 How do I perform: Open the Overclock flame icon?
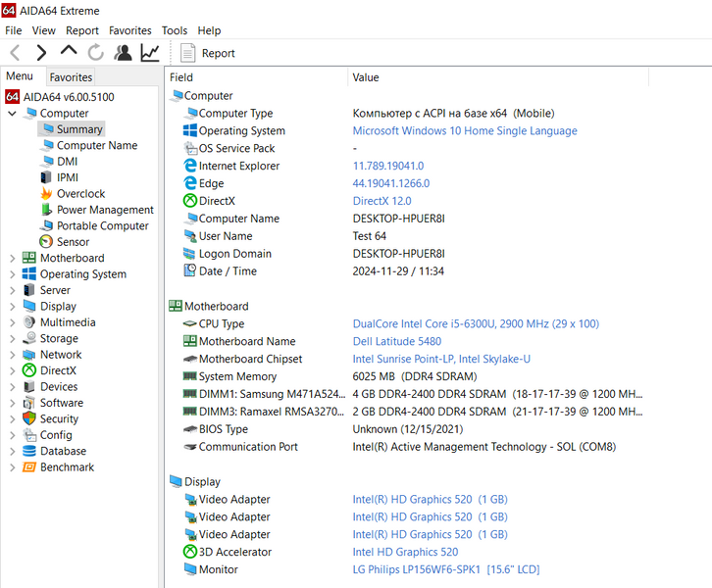click(x=46, y=193)
